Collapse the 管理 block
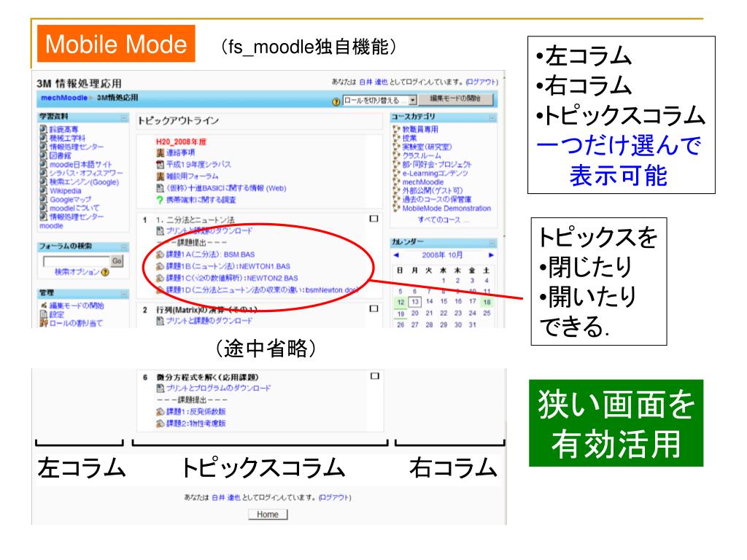 coord(124,294)
